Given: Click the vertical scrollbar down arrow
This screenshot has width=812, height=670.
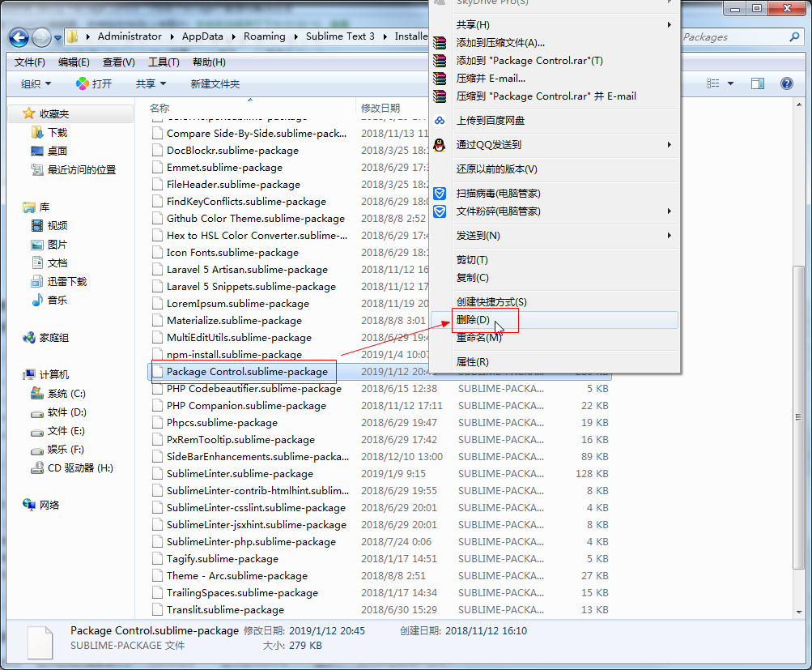Looking at the screenshot, I should click(798, 612).
